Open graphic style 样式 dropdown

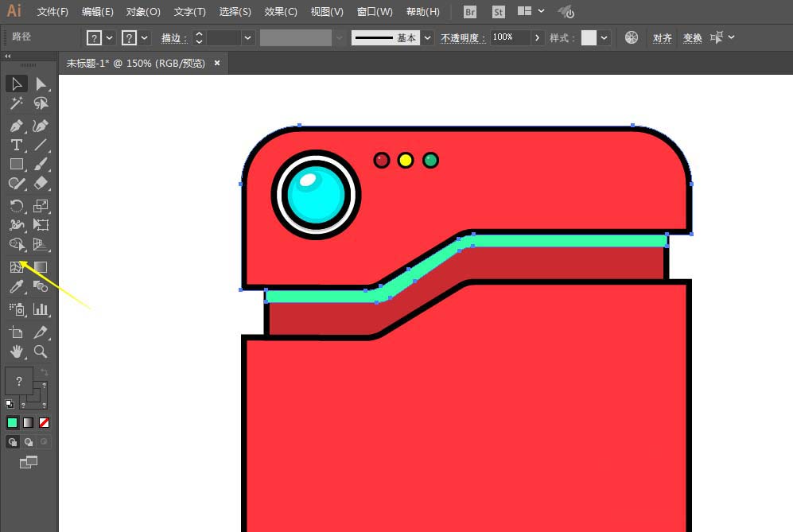[604, 38]
